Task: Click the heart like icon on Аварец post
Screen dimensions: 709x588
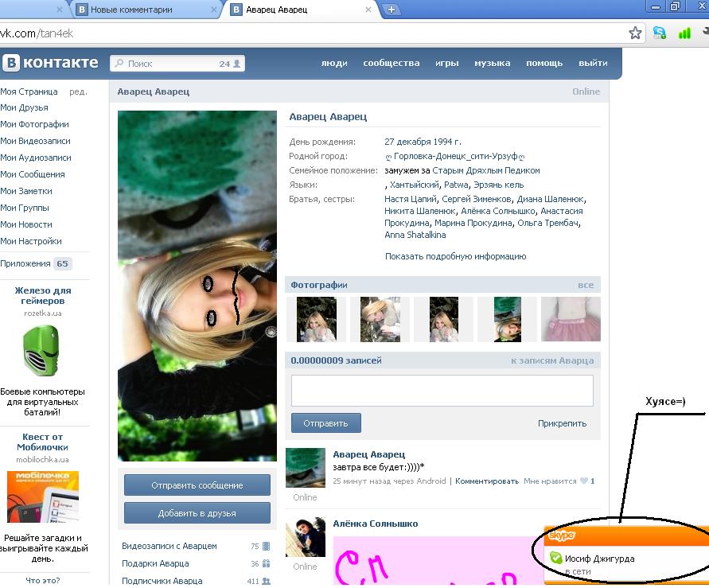Action: pos(584,481)
